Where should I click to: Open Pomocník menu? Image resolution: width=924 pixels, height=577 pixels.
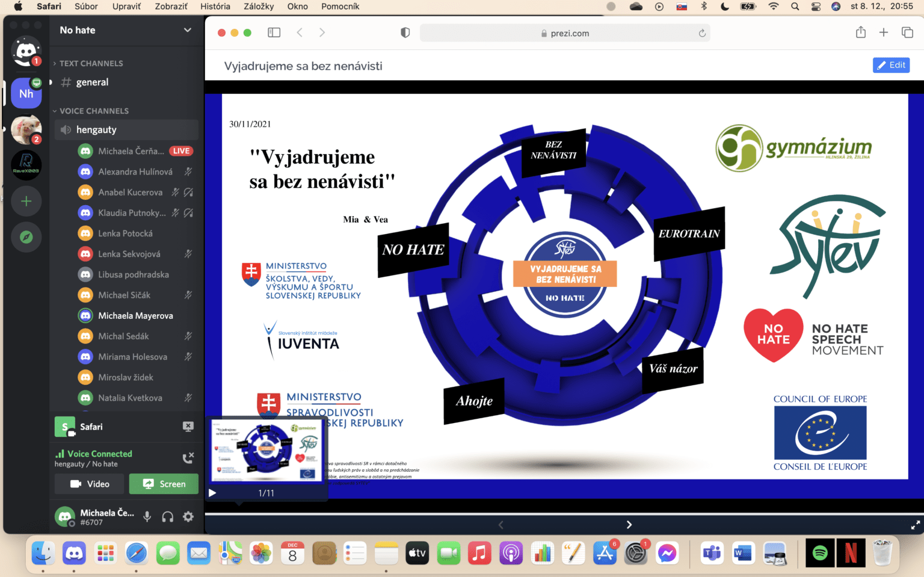340,6
